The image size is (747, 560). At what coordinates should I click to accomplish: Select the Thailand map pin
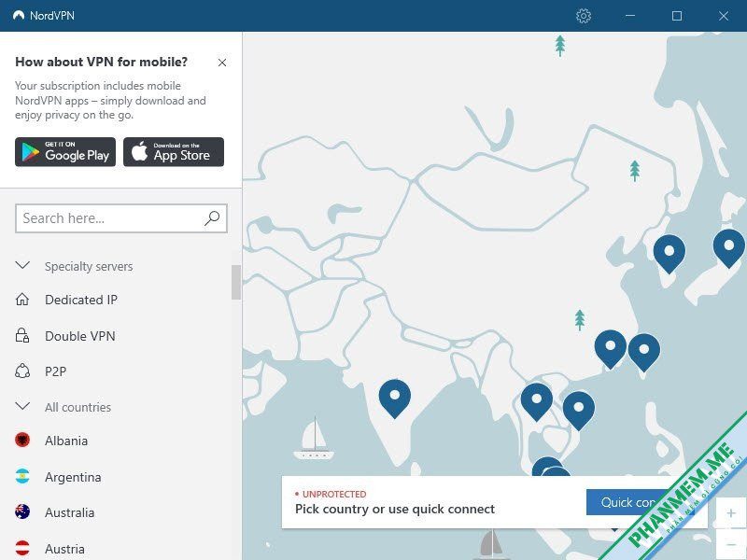coord(537,402)
